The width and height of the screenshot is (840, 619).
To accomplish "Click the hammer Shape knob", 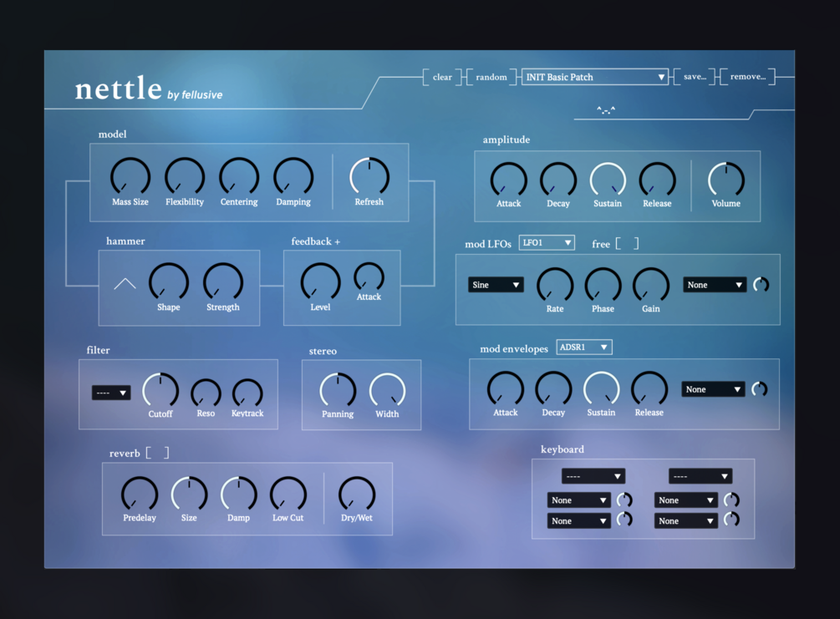I will (x=169, y=282).
